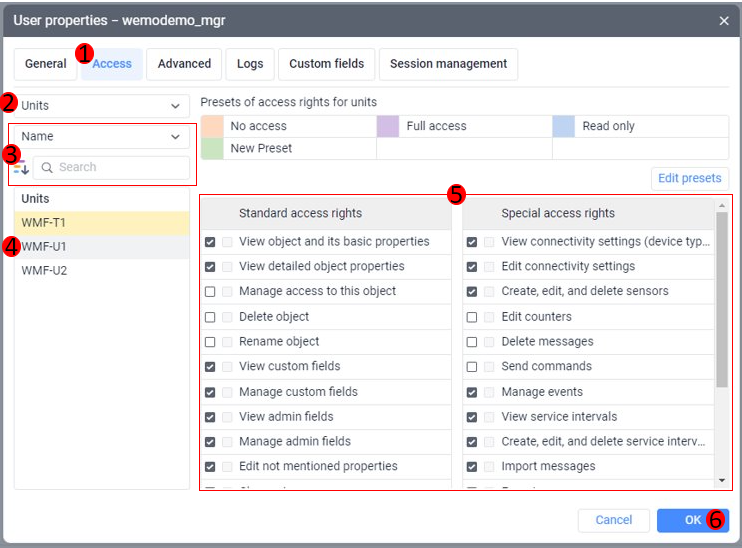Open the Session management tab

448,64
